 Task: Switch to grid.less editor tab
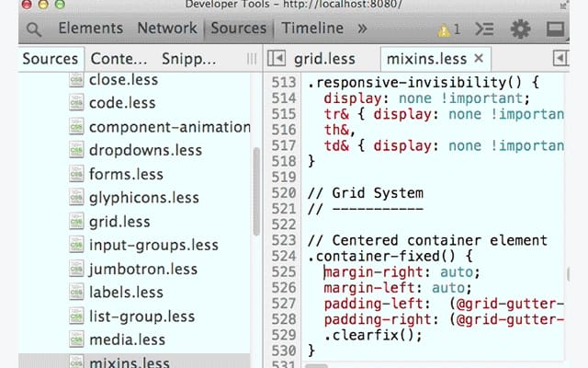point(324,59)
